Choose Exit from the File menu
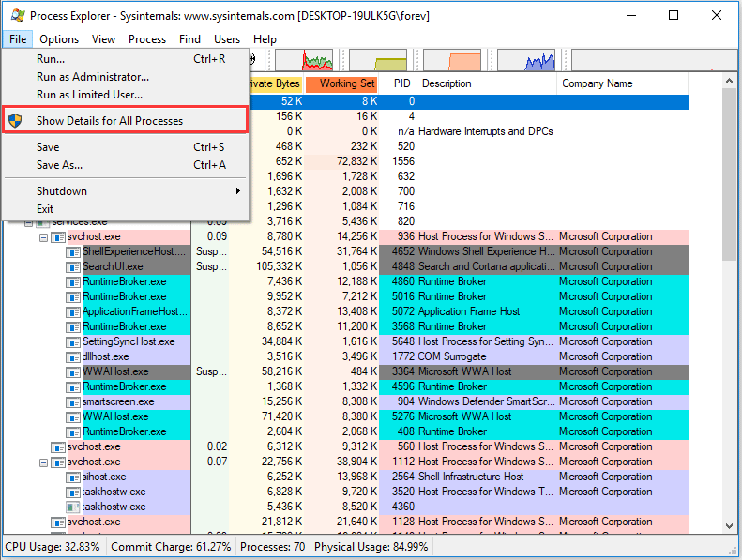Screen dimensions: 742x560 (126, 209)
